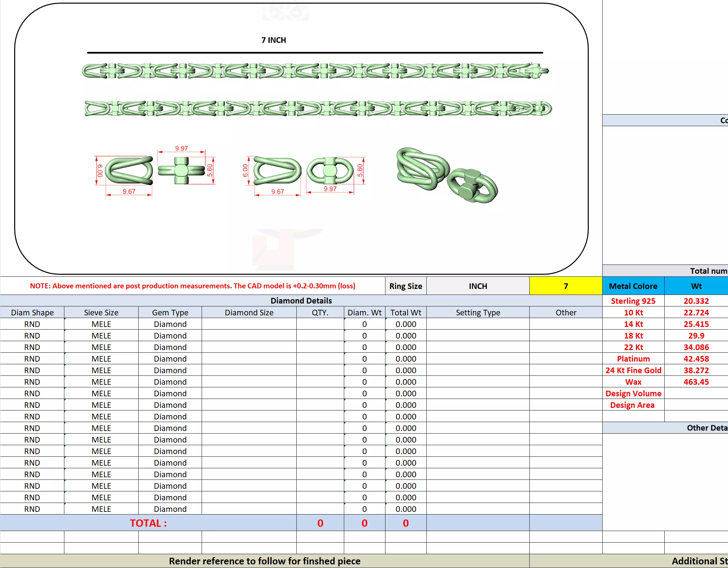Click the second bracelet chain render
The height and width of the screenshot is (568, 728).
click(318, 108)
